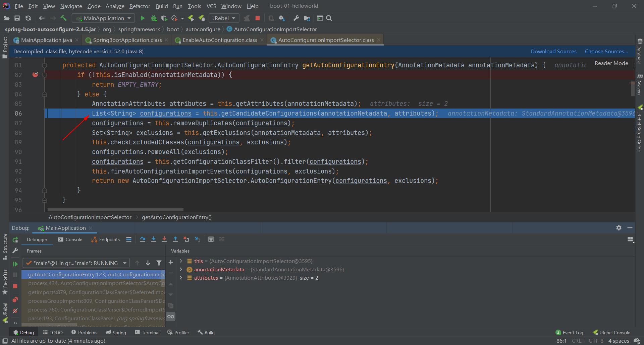Expand 'this' variable node
Image resolution: width=644 pixels, height=345 pixels.
(181, 261)
